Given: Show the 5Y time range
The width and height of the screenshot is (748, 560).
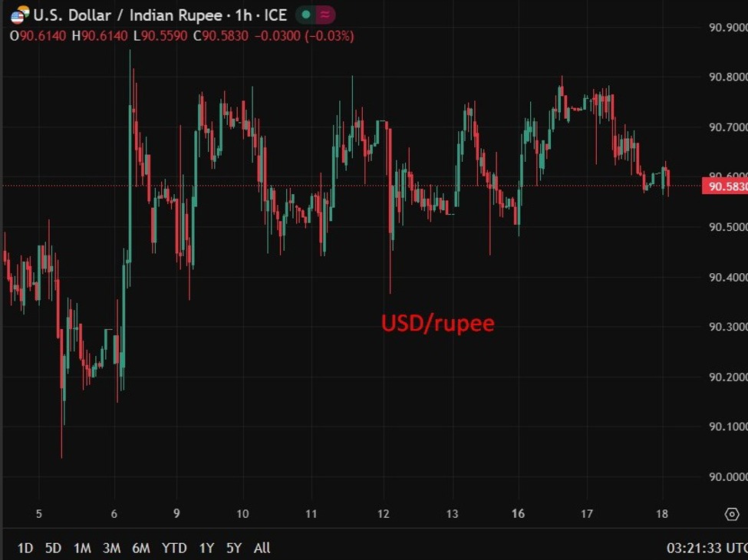Looking at the screenshot, I should [x=234, y=548].
